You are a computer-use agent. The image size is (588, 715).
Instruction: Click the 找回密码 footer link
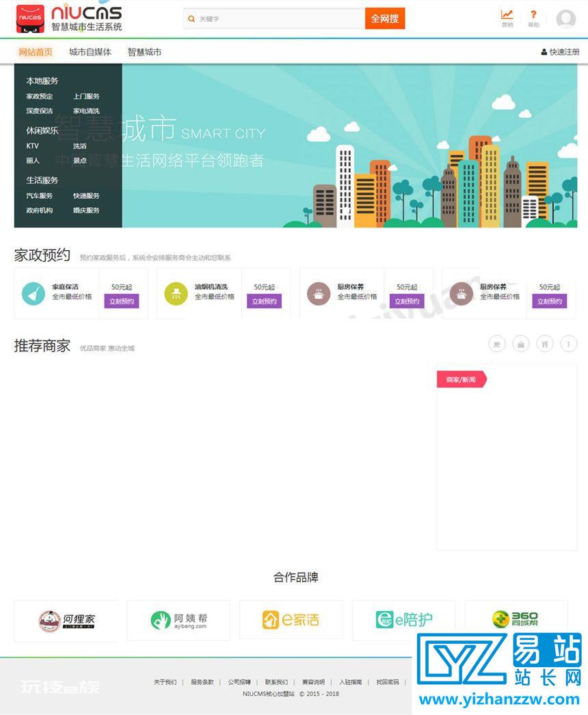[388, 682]
